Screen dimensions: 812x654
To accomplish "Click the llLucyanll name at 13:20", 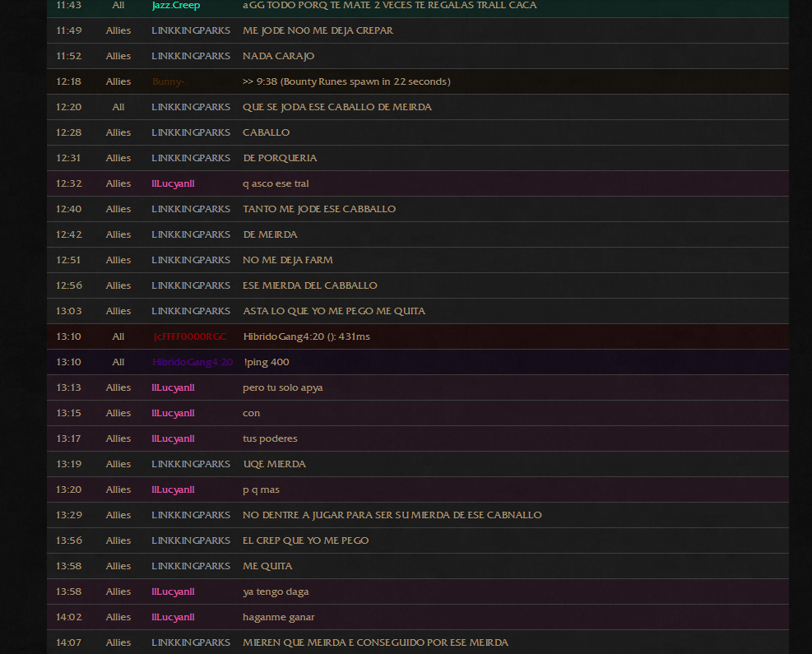I will pyautogui.click(x=173, y=489).
